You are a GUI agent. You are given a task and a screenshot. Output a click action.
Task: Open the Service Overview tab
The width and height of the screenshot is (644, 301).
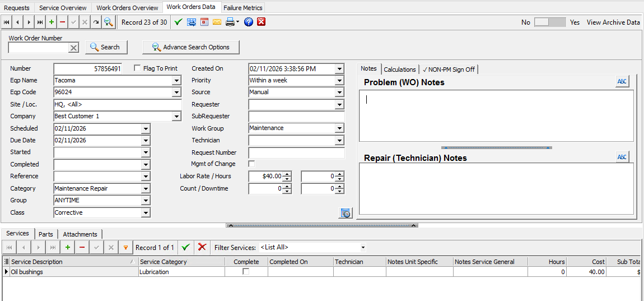(63, 8)
